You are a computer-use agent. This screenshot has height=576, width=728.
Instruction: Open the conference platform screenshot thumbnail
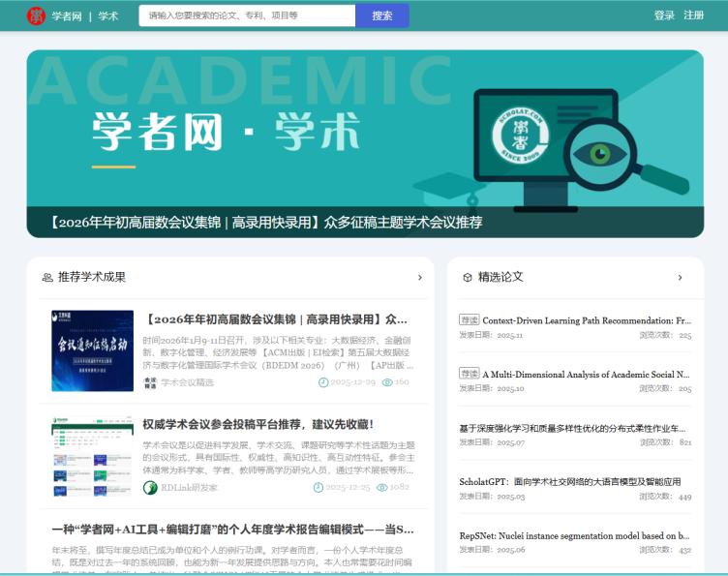click(x=92, y=456)
